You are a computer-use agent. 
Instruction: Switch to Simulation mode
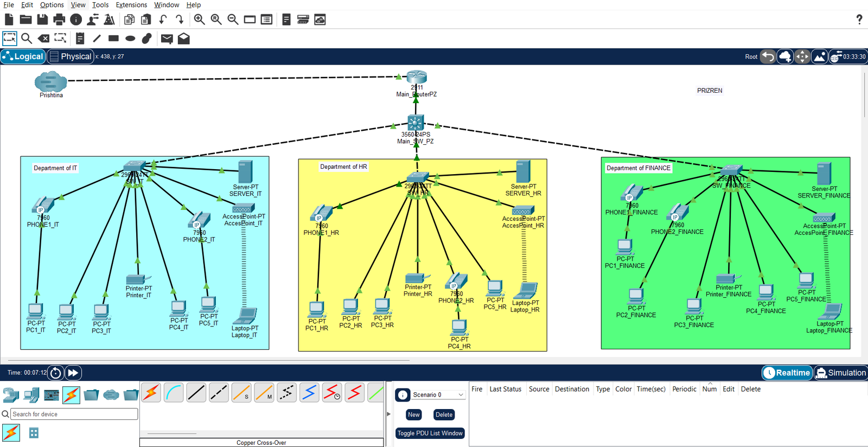tap(841, 373)
